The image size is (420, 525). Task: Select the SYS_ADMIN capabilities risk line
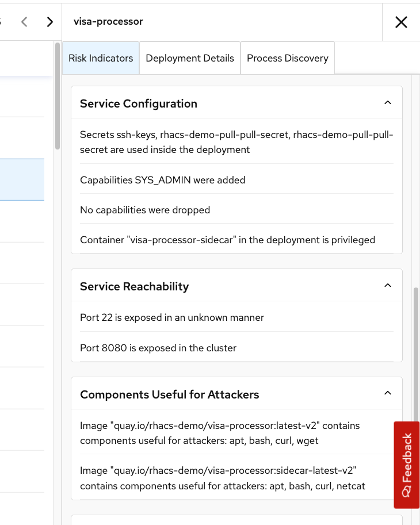236,180
